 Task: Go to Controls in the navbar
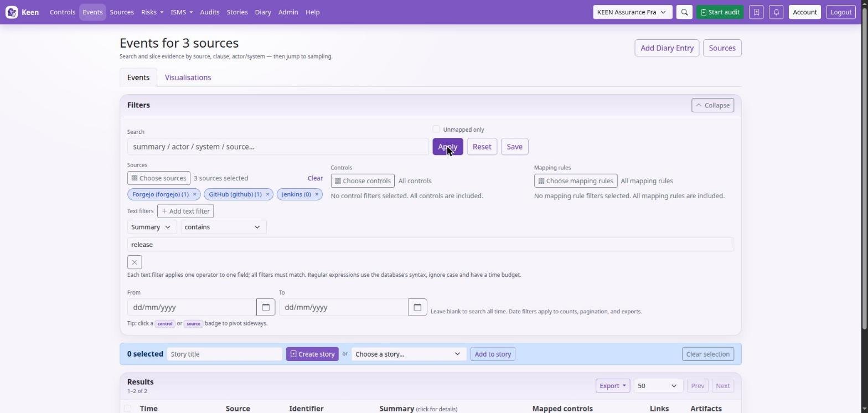tap(63, 12)
